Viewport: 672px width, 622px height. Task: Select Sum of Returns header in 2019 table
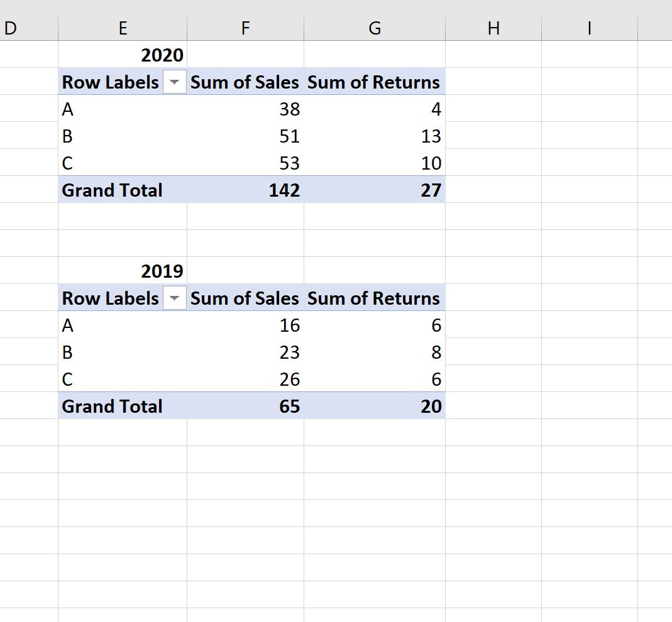point(375,298)
